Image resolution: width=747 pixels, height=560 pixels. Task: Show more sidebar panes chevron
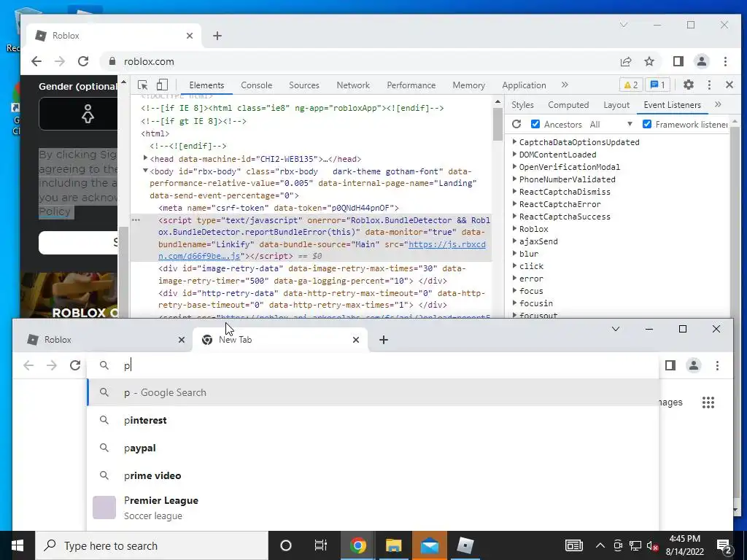(718, 104)
